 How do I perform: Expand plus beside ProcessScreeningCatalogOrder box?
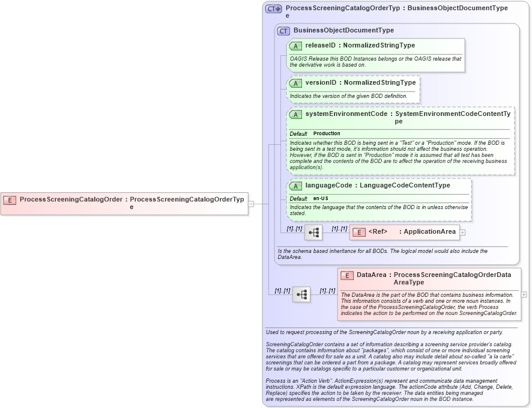coord(252,202)
